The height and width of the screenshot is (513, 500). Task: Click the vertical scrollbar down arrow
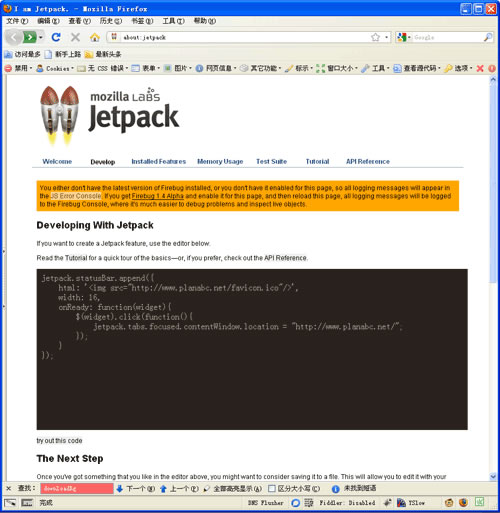pos(493,476)
